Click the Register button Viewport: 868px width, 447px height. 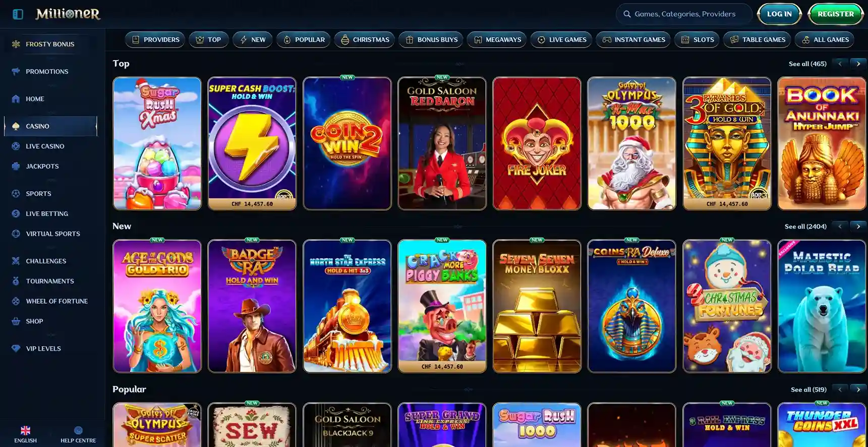pyautogui.click(x=836, y=14)
